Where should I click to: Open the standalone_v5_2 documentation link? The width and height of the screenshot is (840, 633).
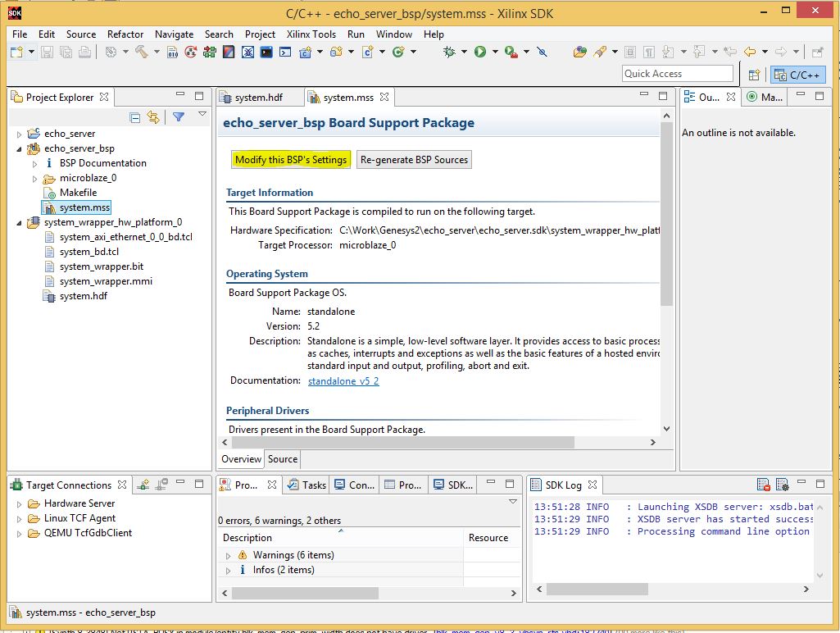[343, 381]
